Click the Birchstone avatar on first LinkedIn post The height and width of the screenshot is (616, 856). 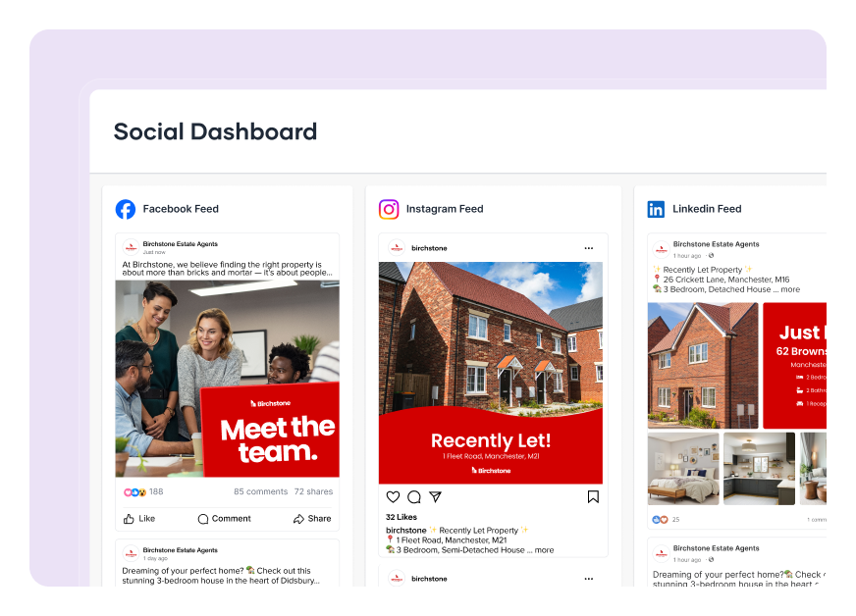point(661,249)
